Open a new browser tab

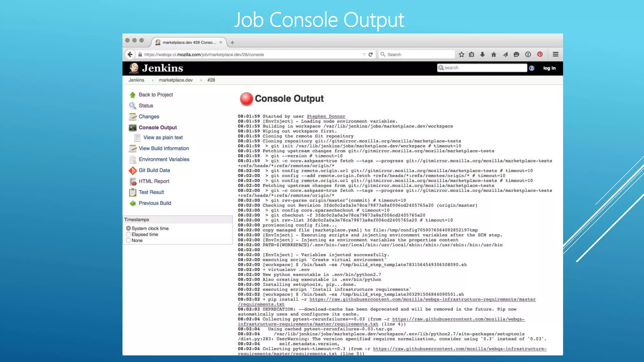click(232, 43)
